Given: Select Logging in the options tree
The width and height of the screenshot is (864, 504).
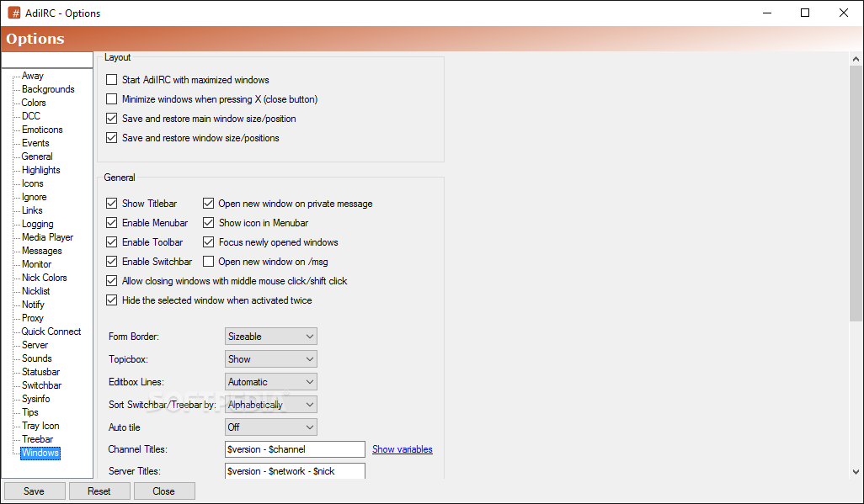Looking at the screenshot, I should click(37, 224).
